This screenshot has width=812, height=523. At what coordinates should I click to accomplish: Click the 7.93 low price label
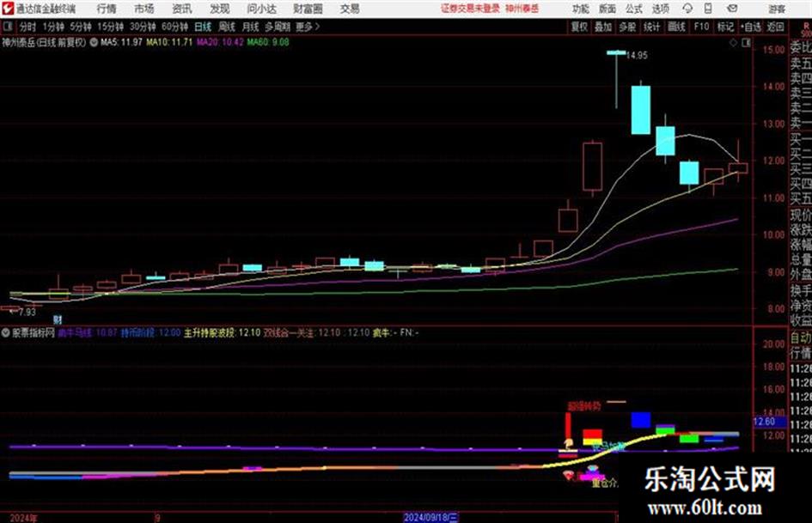(x=27, y=312)
